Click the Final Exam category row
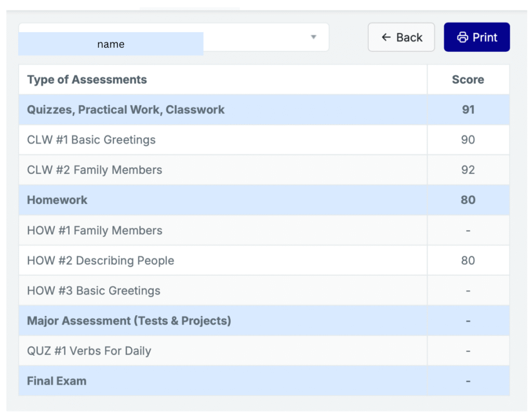 click(x=57, y=381)
